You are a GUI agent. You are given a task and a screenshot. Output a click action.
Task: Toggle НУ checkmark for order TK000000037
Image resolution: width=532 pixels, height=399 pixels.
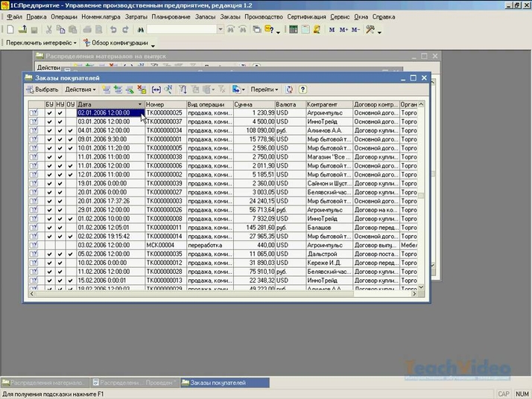(x=60, y=121)
